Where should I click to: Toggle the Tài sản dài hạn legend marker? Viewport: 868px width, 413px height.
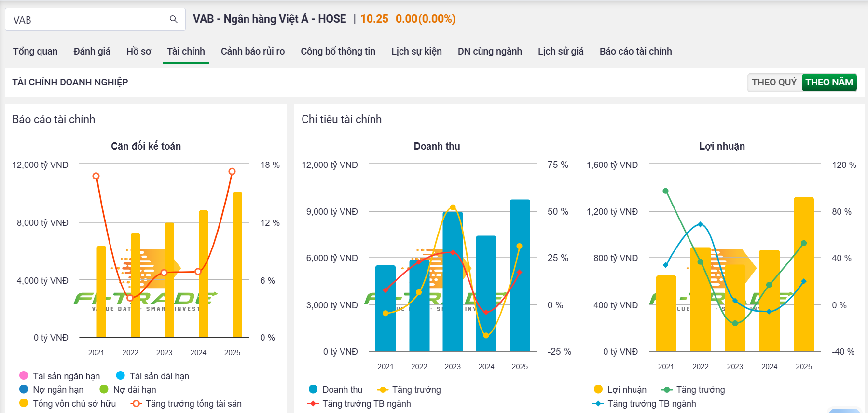point(121,375)
